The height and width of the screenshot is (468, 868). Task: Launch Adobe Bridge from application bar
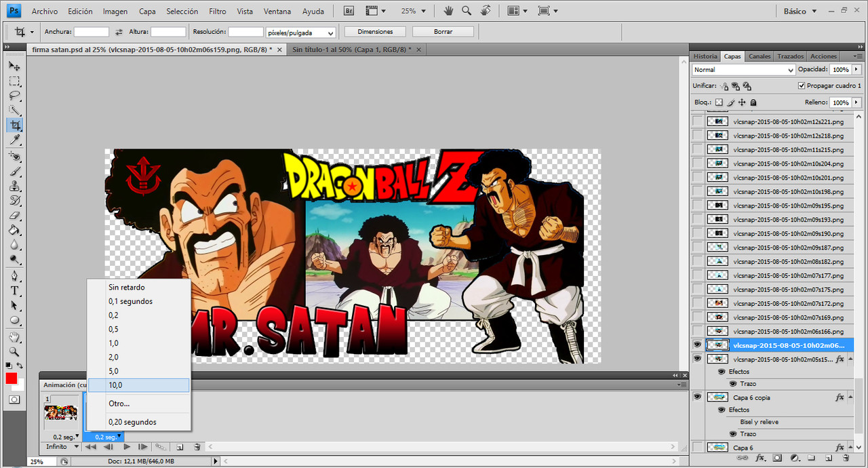(349, 11)
